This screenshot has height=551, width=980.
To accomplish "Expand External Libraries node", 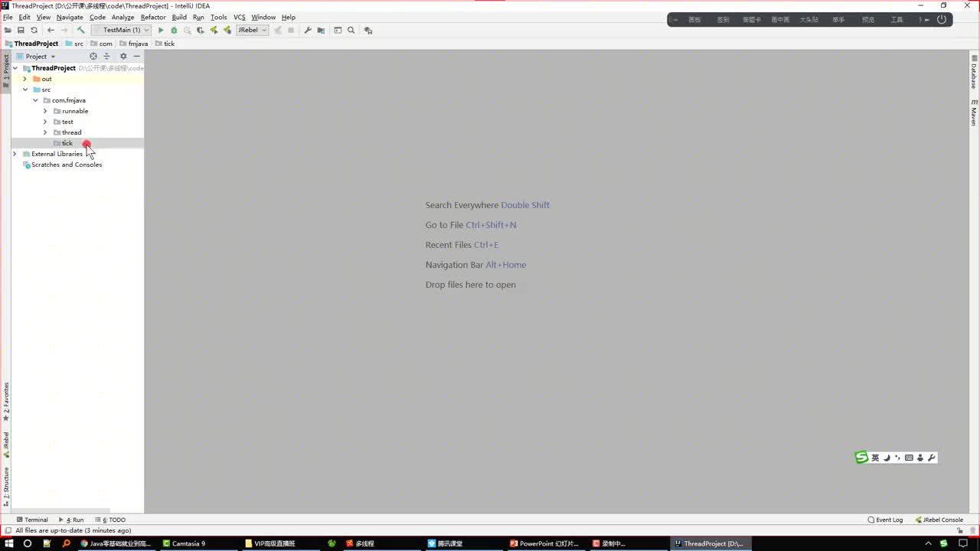I will point(15,154).
